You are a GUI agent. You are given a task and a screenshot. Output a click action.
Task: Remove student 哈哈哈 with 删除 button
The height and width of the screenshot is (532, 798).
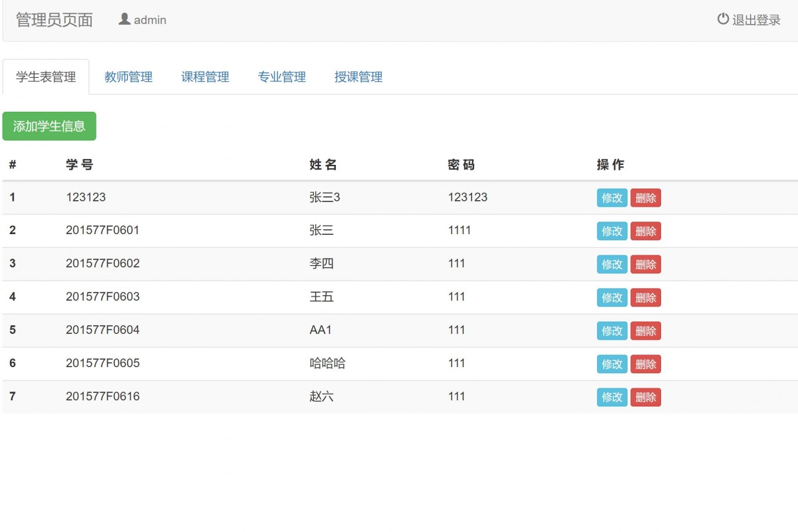point(645,364)
